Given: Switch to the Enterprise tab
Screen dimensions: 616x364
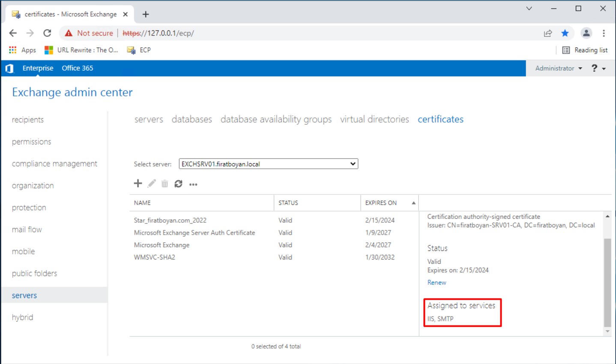Looking at the screenshot, I should (x=38, y=68).
